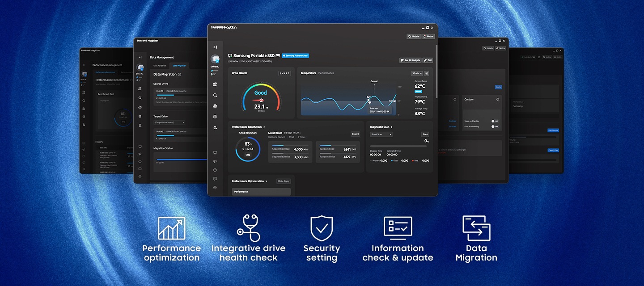Click the Performance optimization chart icon

pyautogui.click(x=172, y=228)
